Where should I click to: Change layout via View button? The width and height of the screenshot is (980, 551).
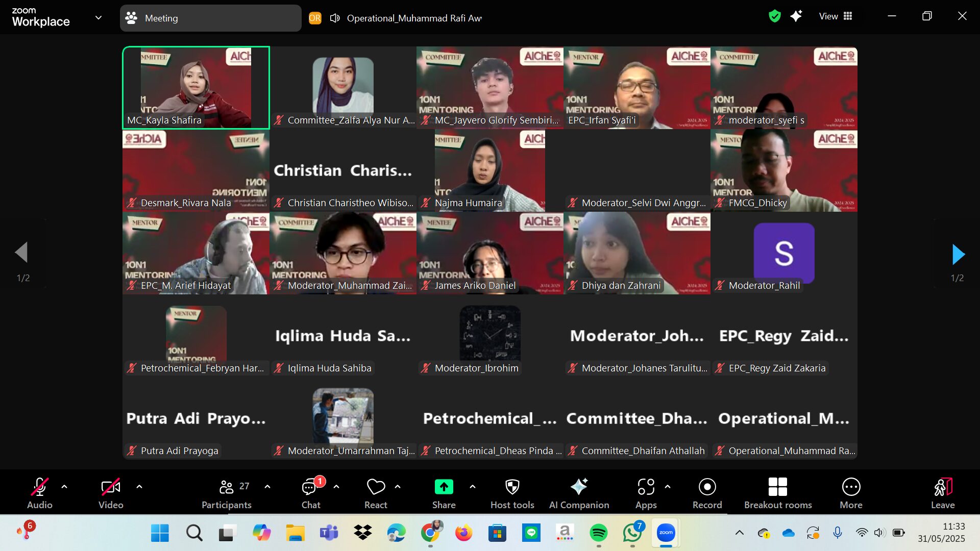tap(836, 16)
